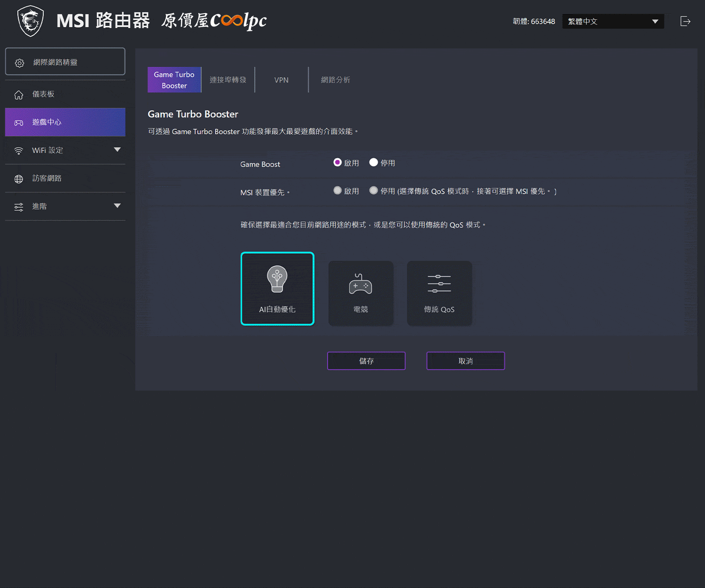Click the gamepad icon beside 遊戲中心
Screen dimensions: 705x588
point(19,123)
